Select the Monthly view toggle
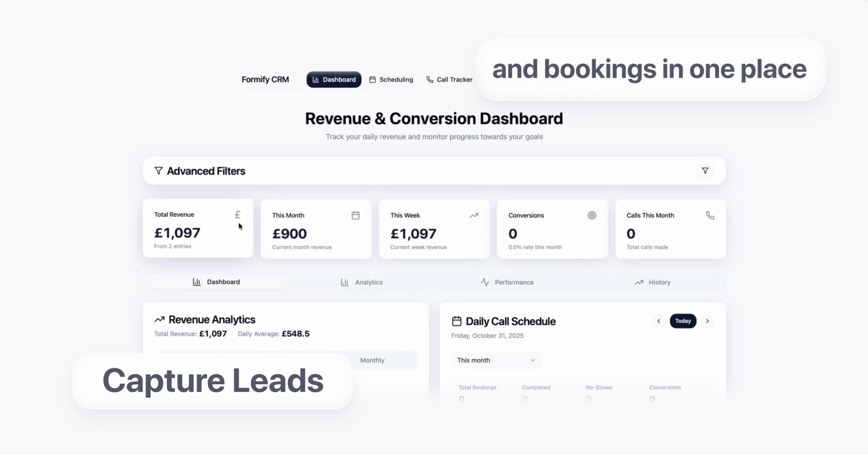The height and width of the screenshot is (455, 868). pyautogui.click(x=372, y=360)
